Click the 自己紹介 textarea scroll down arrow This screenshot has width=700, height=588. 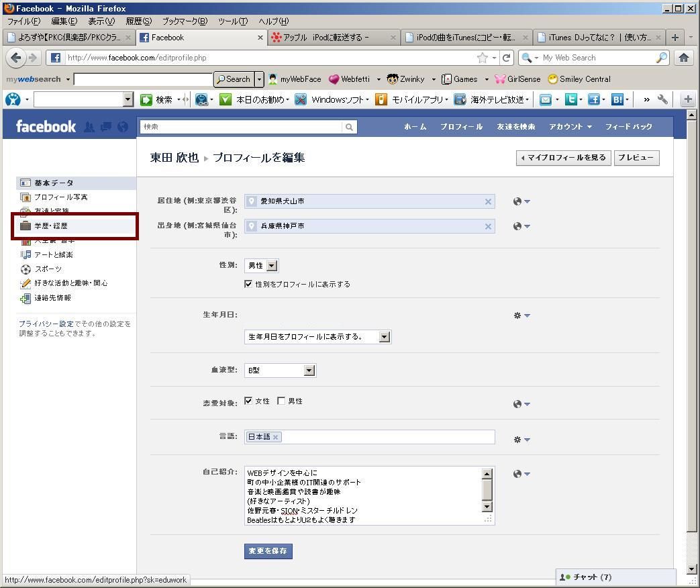click(487, 506)
